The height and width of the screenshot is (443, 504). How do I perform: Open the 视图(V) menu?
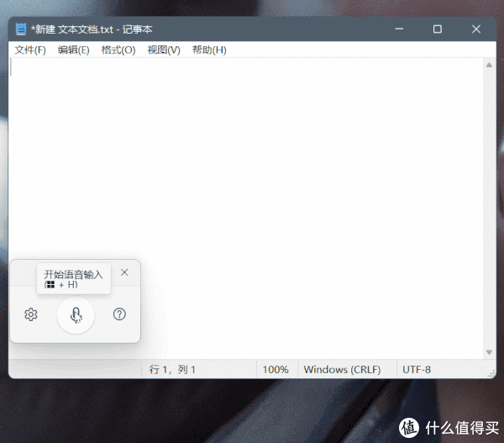(x=164, y=50)
